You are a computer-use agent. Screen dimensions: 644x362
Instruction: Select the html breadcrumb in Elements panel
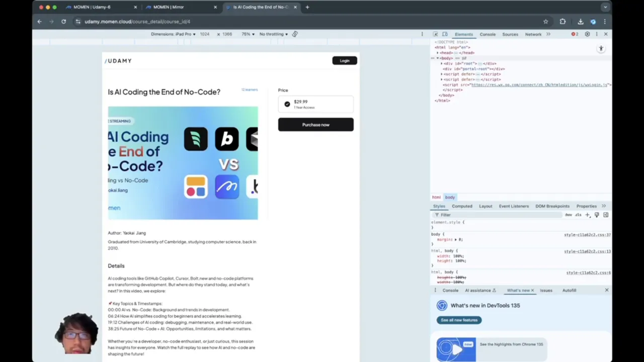pos(436,197)
